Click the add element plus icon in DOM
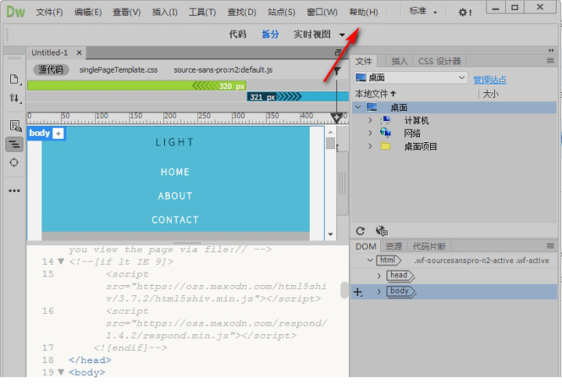The image size is (562, 392). pos(357,292)
